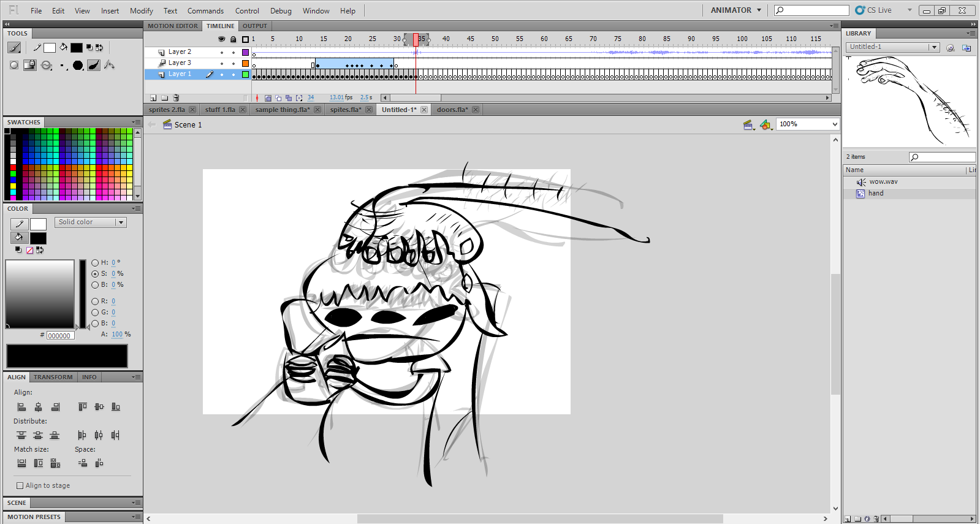Click new folder icon in timeline

[164, 98]
